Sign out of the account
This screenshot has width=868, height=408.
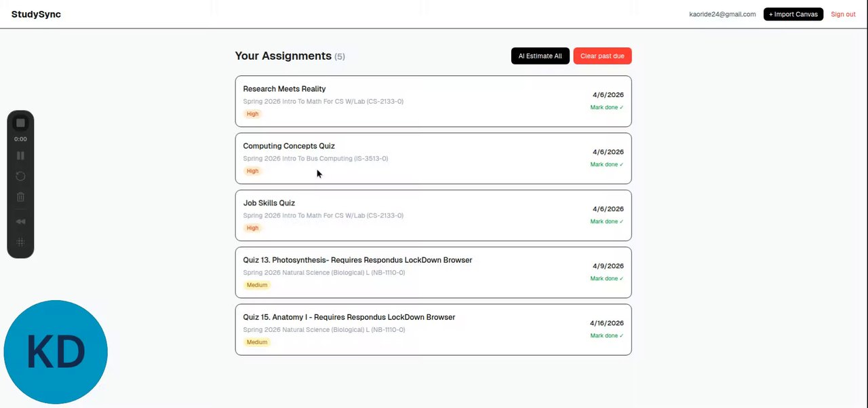(843, 14)
